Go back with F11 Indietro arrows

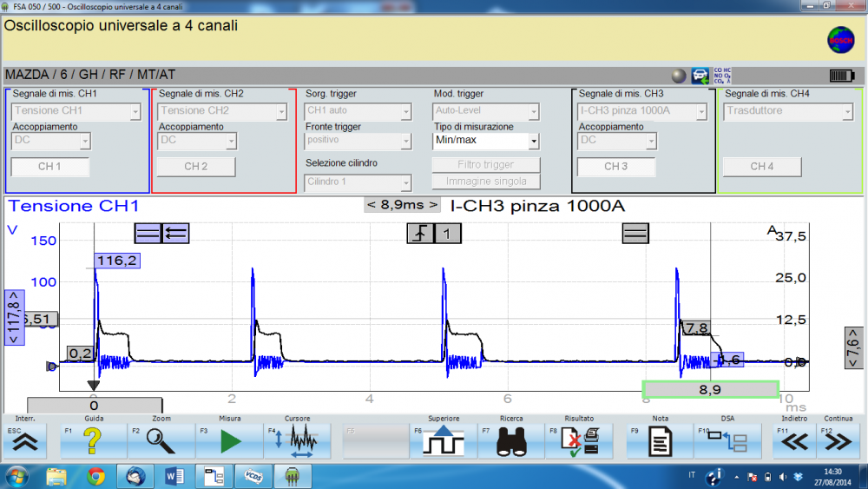pyautogui.click(x=794, y=441)
